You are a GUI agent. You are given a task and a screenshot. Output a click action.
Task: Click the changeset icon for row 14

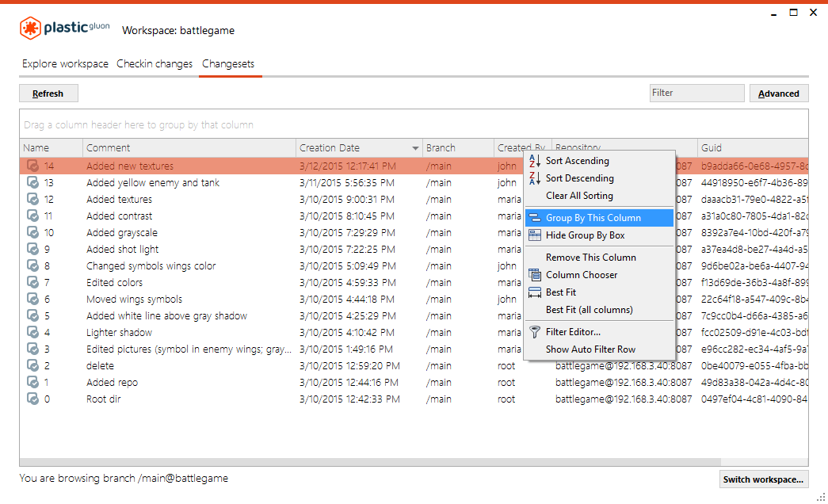pos(32,166)
